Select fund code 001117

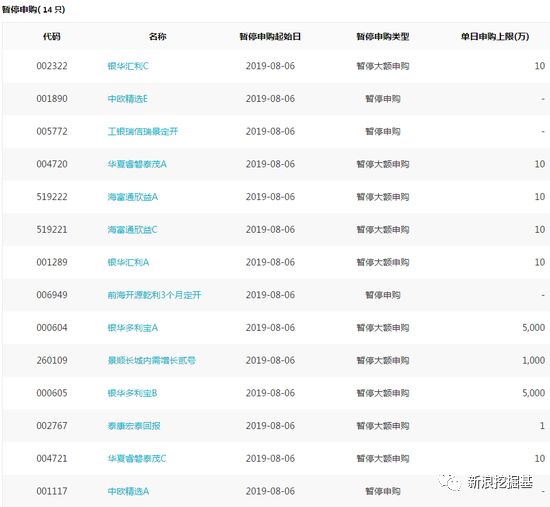pos(52,491)
